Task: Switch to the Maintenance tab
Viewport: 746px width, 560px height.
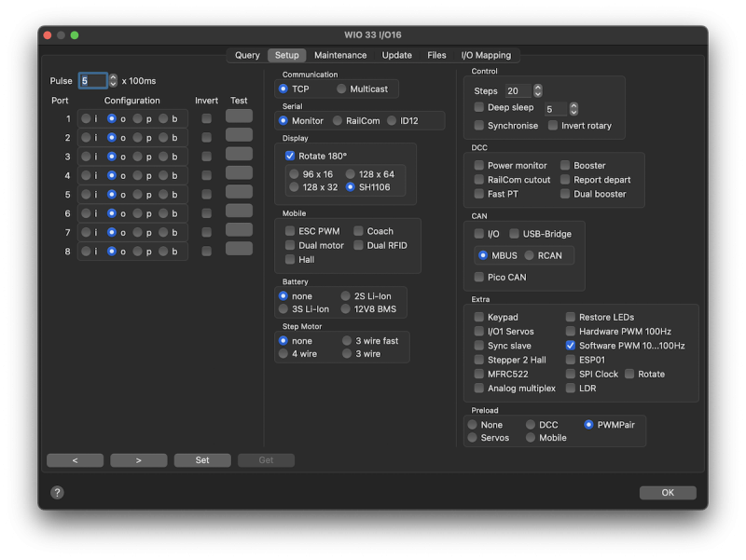Action: (340, 55)
